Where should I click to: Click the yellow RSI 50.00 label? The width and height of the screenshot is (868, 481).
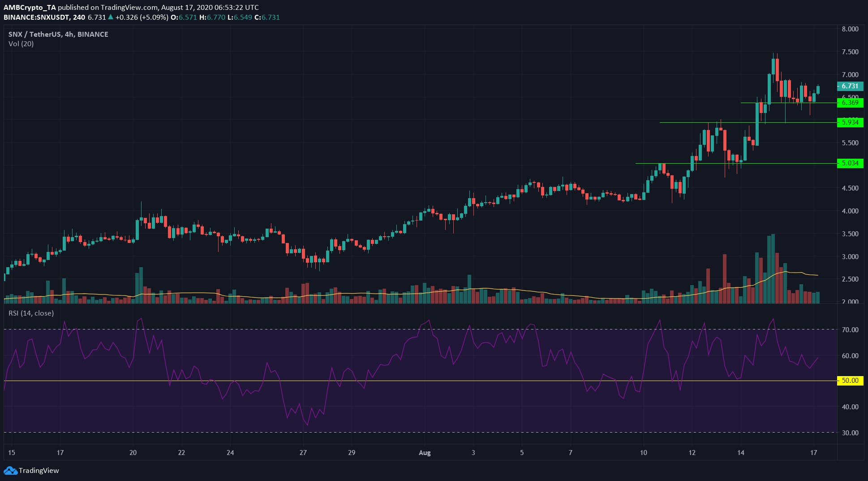pyautogui.click(x=850, y=381)
